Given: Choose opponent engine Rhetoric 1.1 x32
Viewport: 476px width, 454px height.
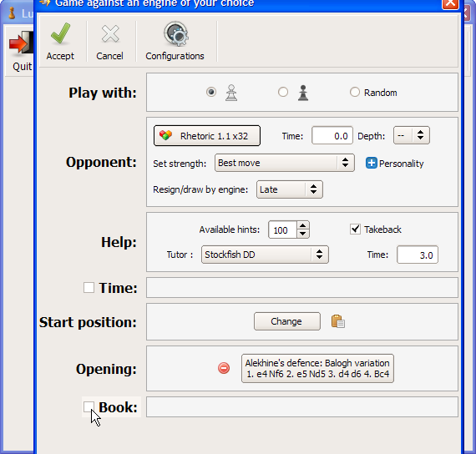Looking at the screenshot, I should pyautogui.click(x=207, y=136).
